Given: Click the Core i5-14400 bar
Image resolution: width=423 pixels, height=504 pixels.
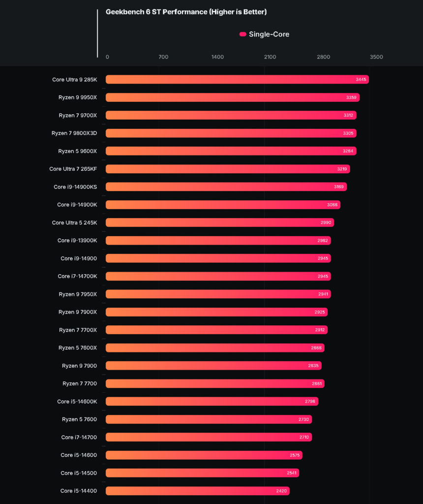Looking at the screenshot, I should pyautogui.click(x=198, y=491).
